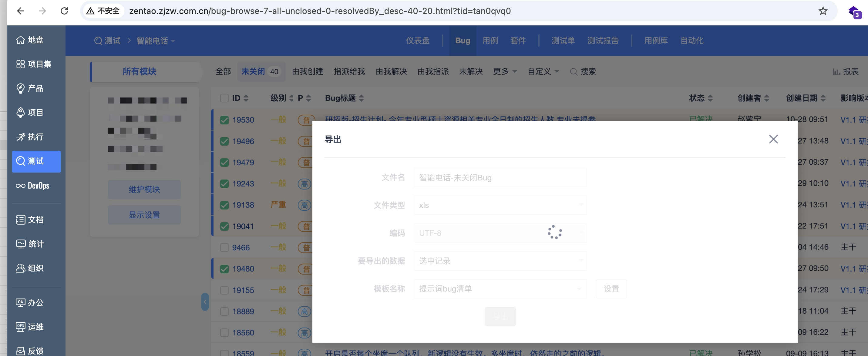Switch to the 用例 tab

click(490, 41)
